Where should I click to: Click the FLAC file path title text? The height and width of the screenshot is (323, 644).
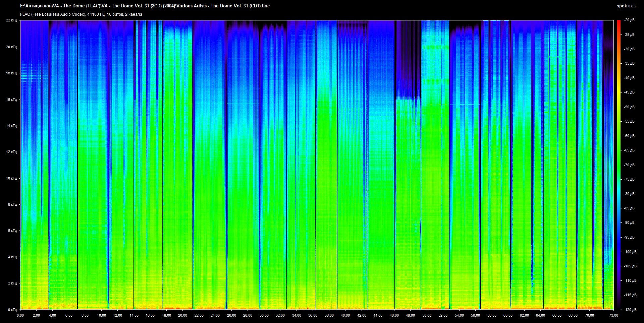tap(145, 6)
